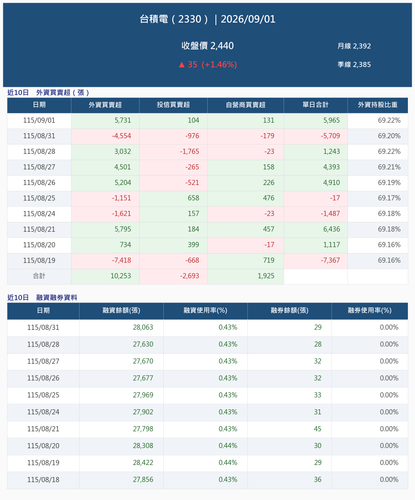Click the margin balance 27,798
Viewport: 415px width, 500px height.
(x=143, y=429)
